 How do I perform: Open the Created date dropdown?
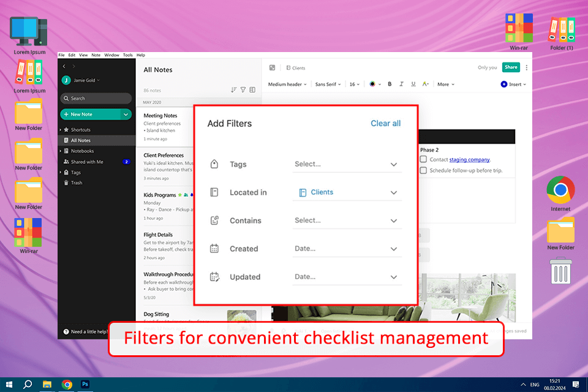pos(347,249)
